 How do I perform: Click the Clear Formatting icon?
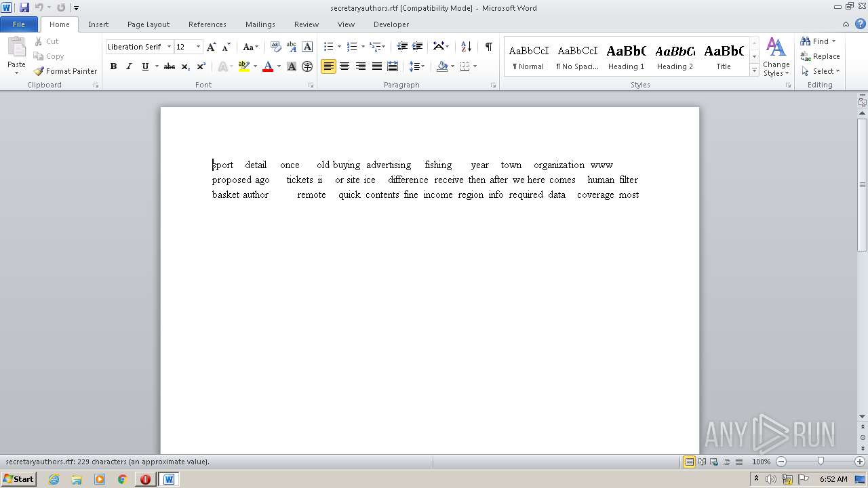276,47
